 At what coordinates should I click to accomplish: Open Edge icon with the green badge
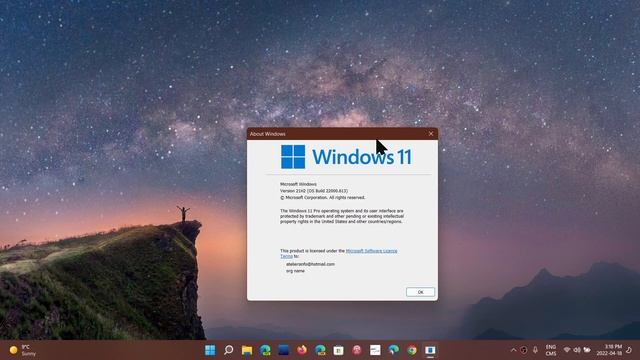(265, 350)
